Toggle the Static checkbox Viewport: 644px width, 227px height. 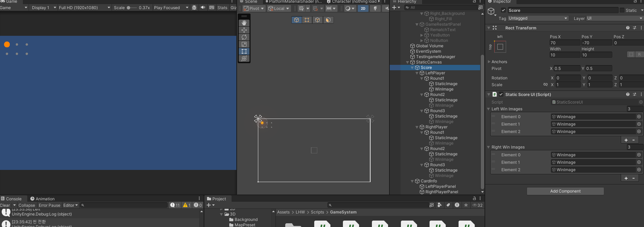click(622, 10)
